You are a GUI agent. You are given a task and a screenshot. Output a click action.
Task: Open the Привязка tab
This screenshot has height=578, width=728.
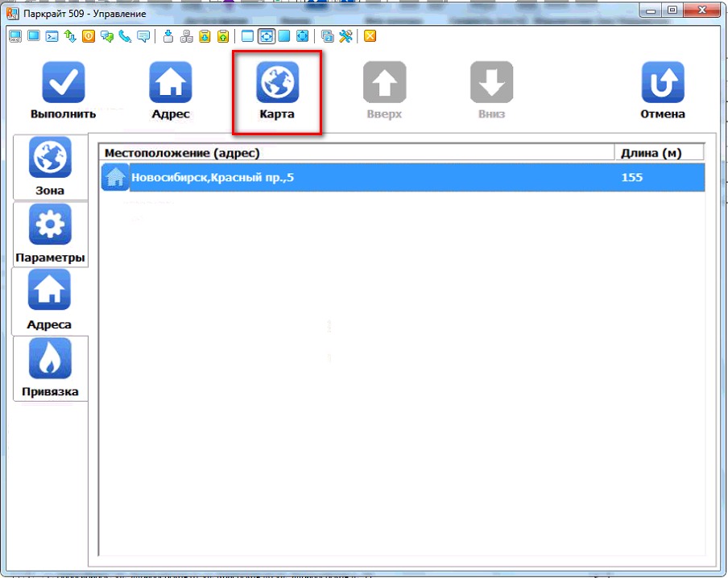point(50,368)
